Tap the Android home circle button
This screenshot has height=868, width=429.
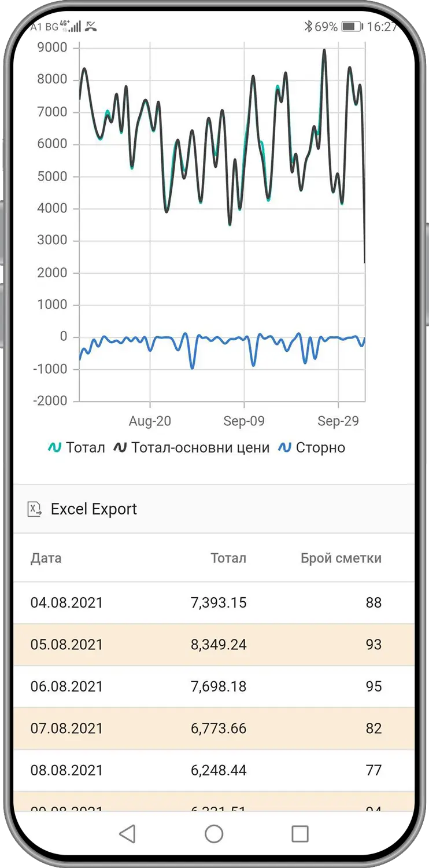click(214, 833)
